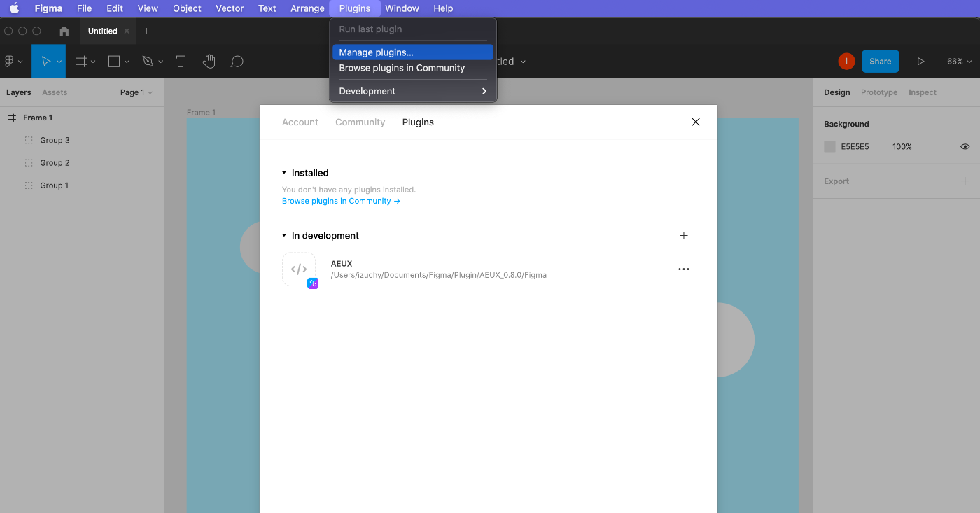This screenshot has width=980, height=513.
Task: Open the Object menu
Action: [187, 8]
